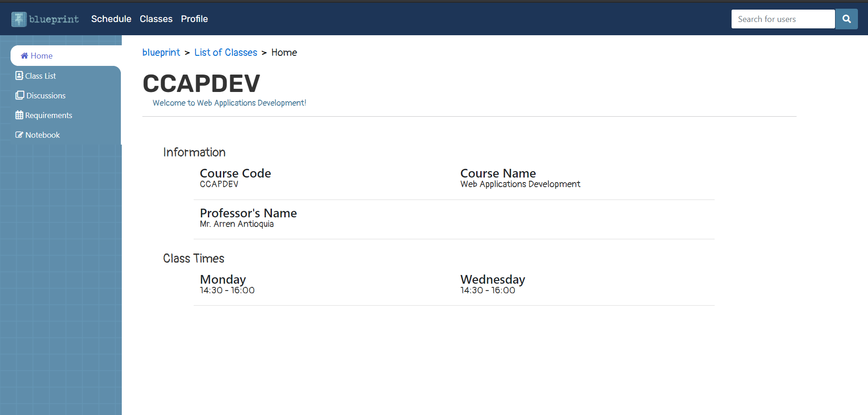Click the Discussions copy icon
The width and height of the screenshot is (868, 415).
point(20,95)
